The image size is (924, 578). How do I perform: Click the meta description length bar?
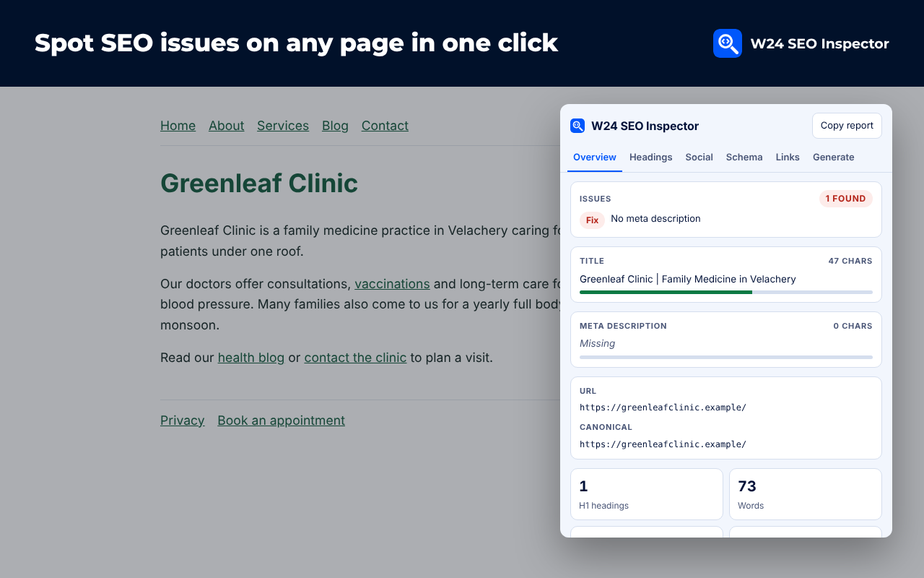tap(726, 357)
